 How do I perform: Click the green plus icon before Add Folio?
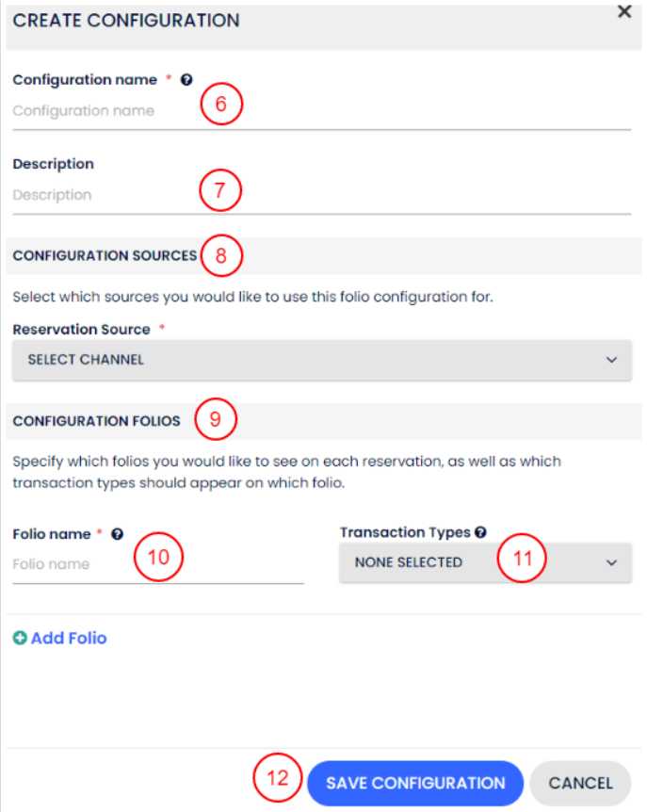19,638
